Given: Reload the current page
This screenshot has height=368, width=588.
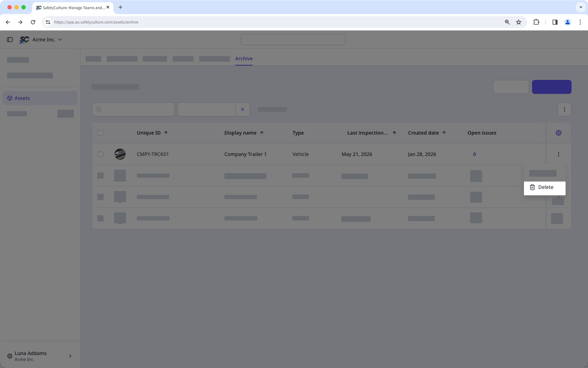Looking at the screenshot, I should click(33, 22).
